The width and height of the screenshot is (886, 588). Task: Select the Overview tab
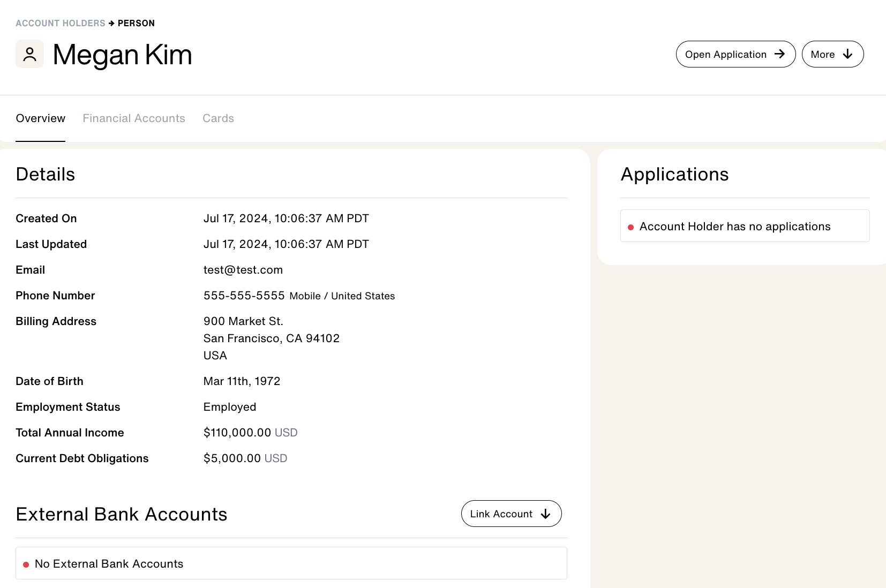40,118
